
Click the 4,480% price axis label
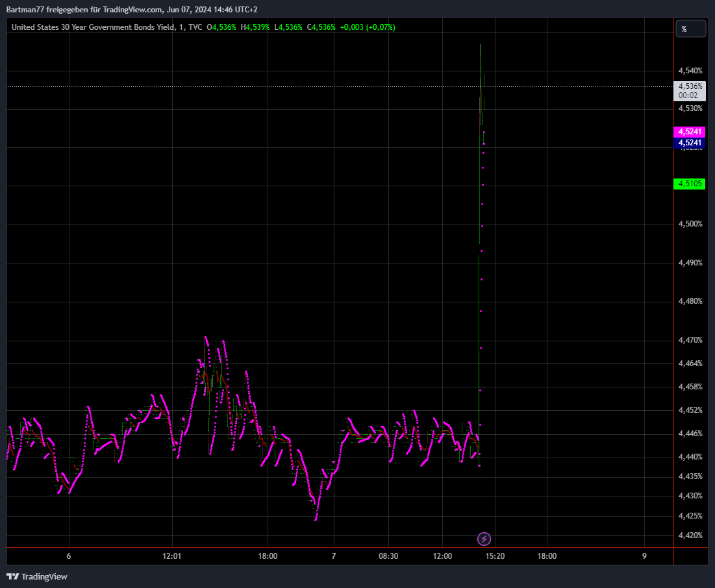click(690, 301)
